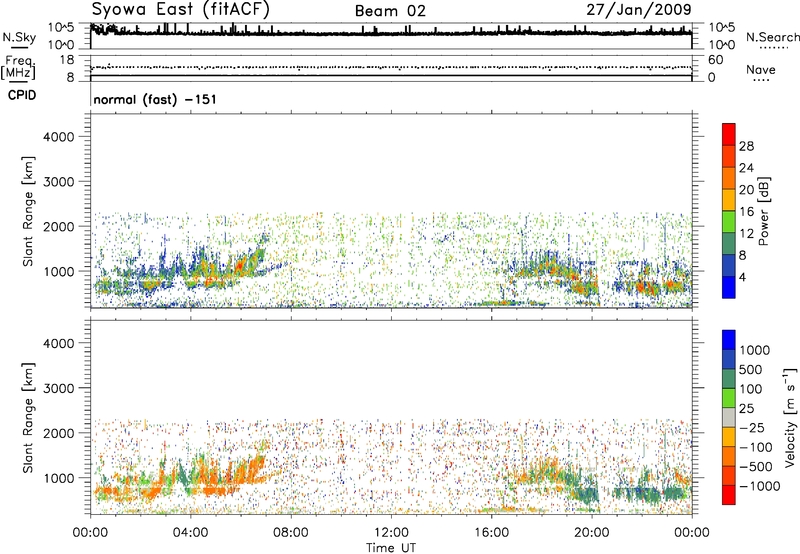800x554 pixels.
Task: Click the 'Time UT' axis label
Action: 391,548
